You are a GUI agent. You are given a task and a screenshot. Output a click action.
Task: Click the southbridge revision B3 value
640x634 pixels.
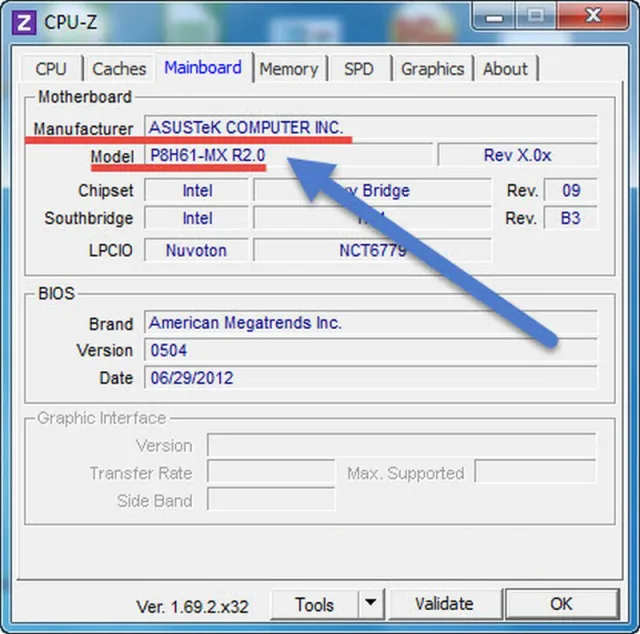point(571,218)
